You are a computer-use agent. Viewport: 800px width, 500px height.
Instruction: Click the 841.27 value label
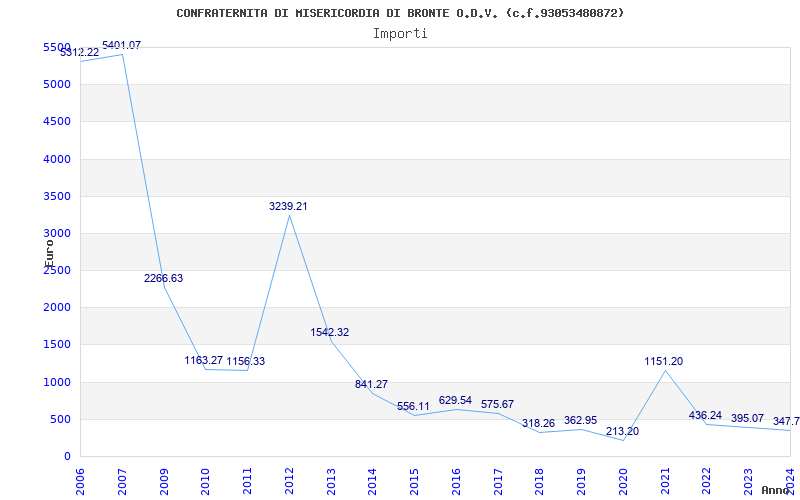point(371,384)
